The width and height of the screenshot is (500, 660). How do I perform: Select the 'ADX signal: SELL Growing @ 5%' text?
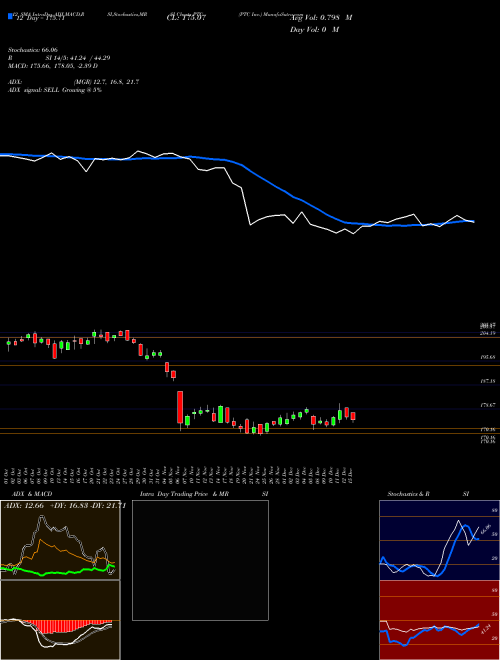coord(55,90)
